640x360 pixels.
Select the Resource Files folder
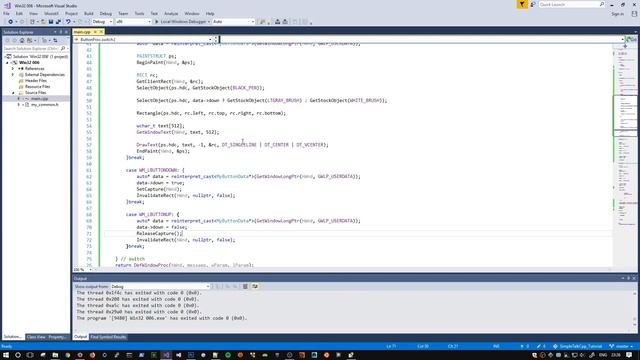37,87
